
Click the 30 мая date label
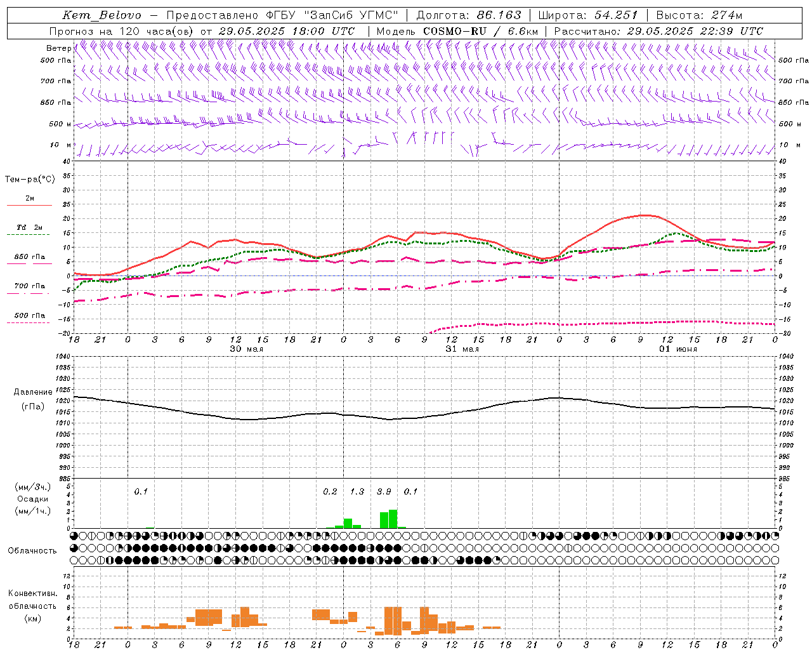(x=246, y=349)
